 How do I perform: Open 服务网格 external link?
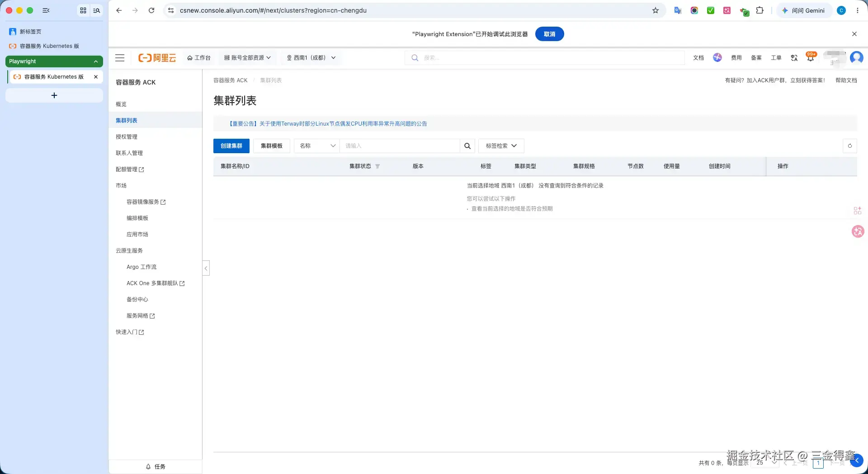(141, 316)
